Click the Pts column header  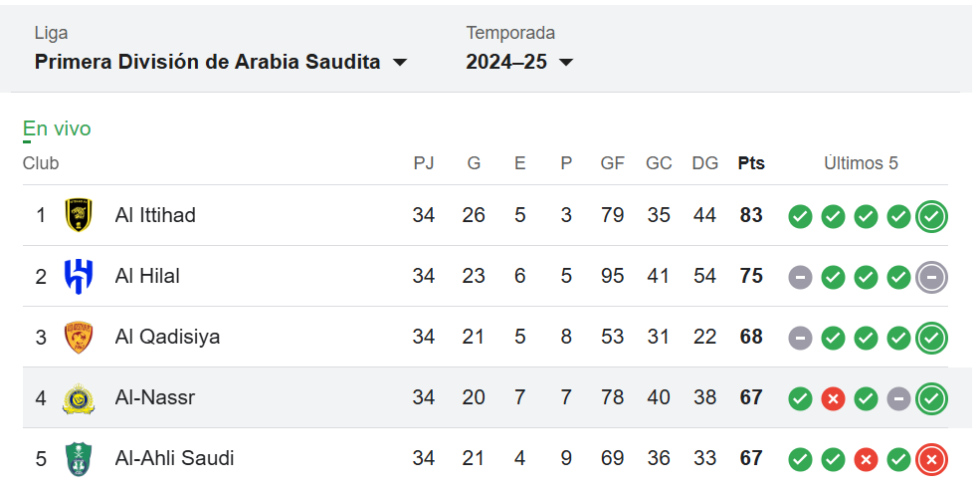[x=751, y=163]
